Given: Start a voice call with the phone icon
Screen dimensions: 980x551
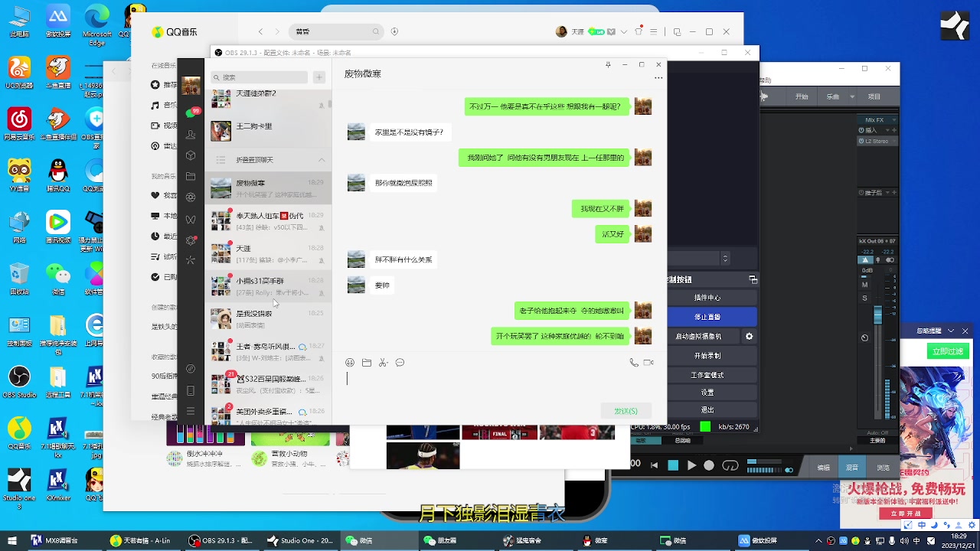Looking at the screenshot, I should pyautogui.click(x=634, y=363).
